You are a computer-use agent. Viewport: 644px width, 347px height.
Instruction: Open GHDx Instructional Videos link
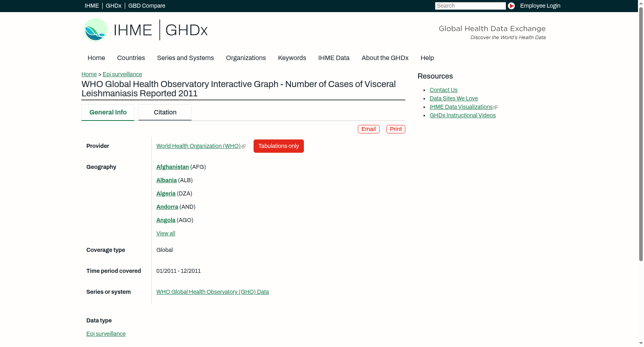(x=462, y=115)
